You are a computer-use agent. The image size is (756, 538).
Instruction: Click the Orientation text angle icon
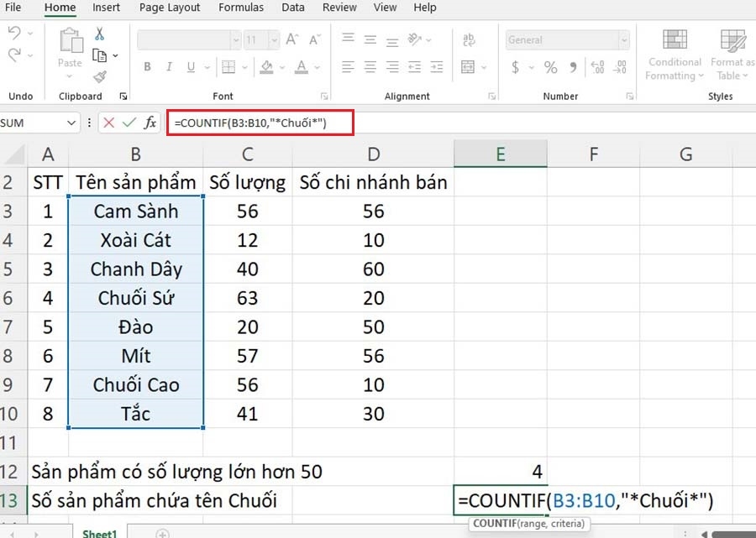(x=415, y=39)
